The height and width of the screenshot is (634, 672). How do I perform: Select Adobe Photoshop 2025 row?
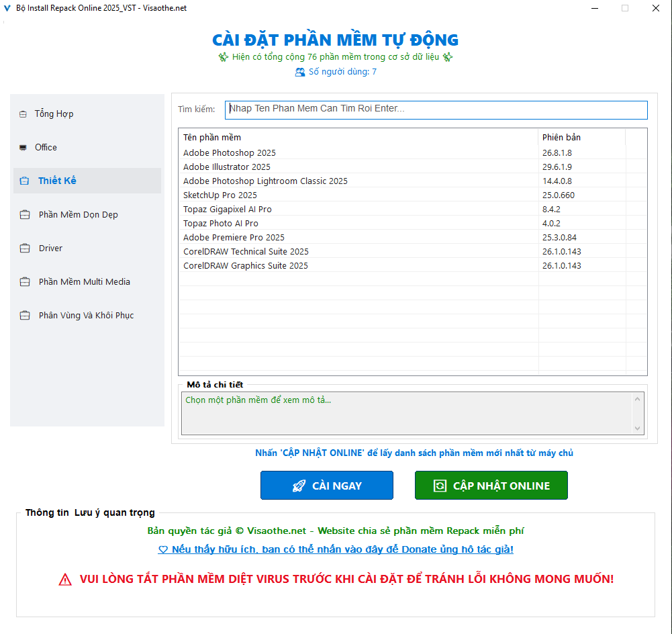(x=412, y=152)
